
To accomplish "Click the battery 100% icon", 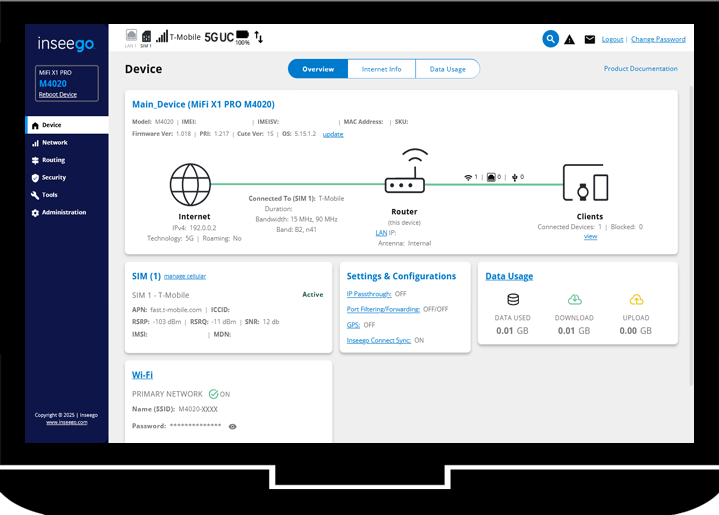I will pyautogui.click(x=242, y=35).
